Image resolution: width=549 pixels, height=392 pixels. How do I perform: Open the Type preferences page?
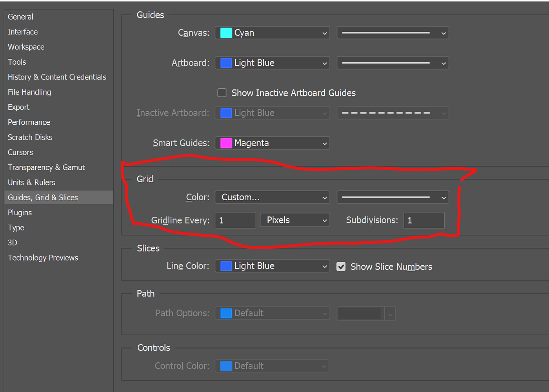(x=16, y=227)
